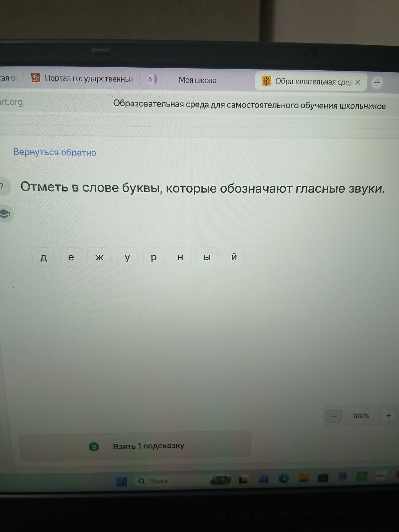Switch to the Моя школа tab
The width and height of the screenshot is (399, 532).
coord(197,80)
